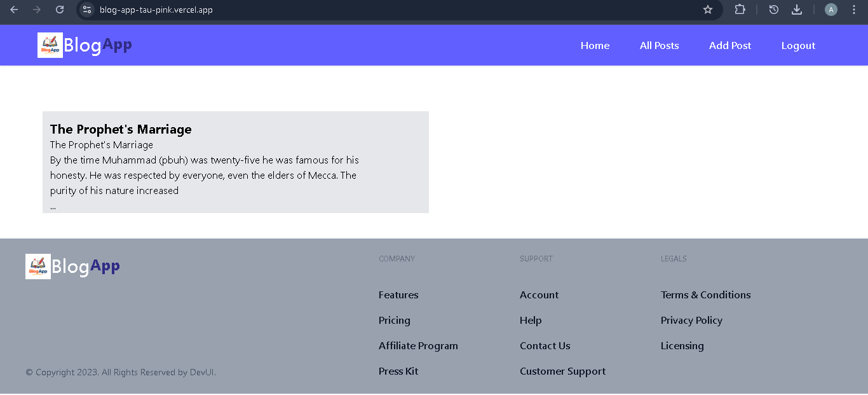Viewport: 868px width, 395px height.
Task: Open the browser extensions puzzle icon
Action: [x=740, y=10]
